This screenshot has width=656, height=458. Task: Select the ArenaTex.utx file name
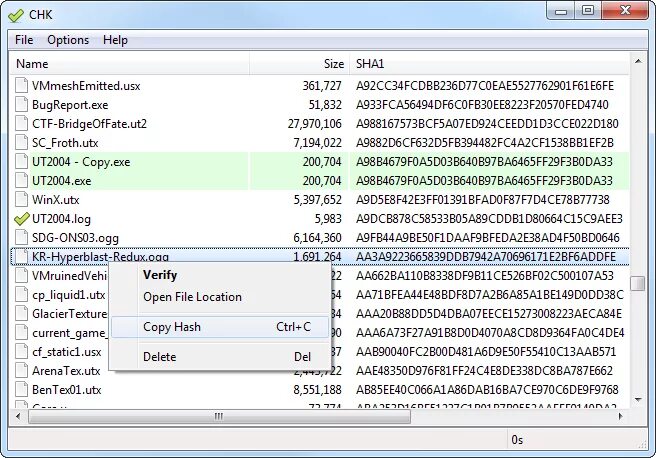[x=66, y=371]
